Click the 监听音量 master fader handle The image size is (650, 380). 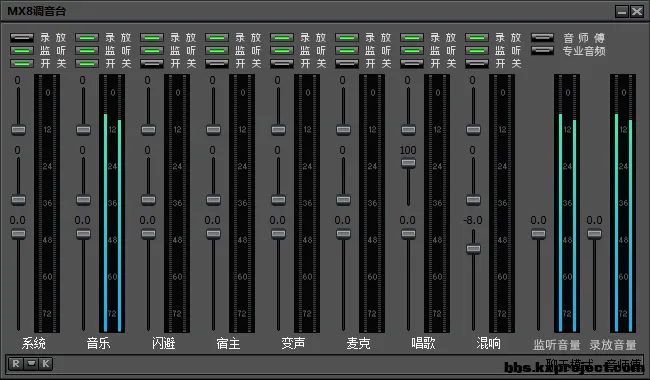(x=538, y=234)
